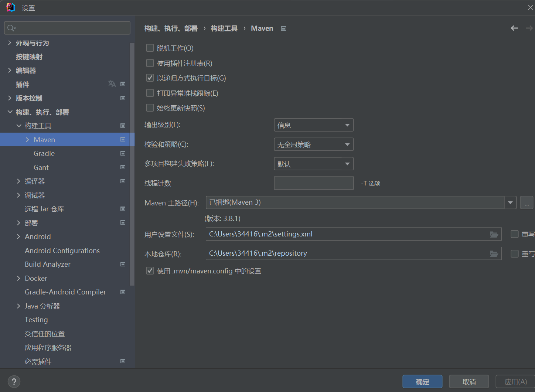Collapse the 构建、执行、部署 node
Image resolution: width=535 pixels, height=392 pixels.
[x=10, y=112]
